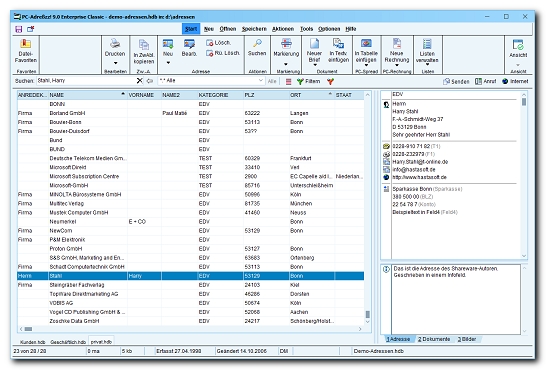Open Internet globe button
Viewport: 546px width, 370px height.
click(x=515, y=81)
